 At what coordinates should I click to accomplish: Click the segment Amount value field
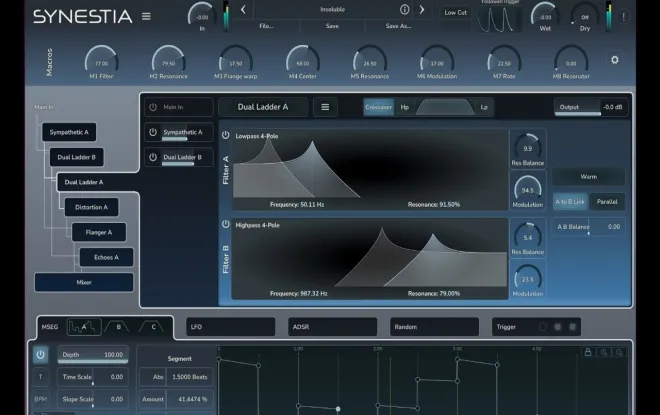click(192, 399)
